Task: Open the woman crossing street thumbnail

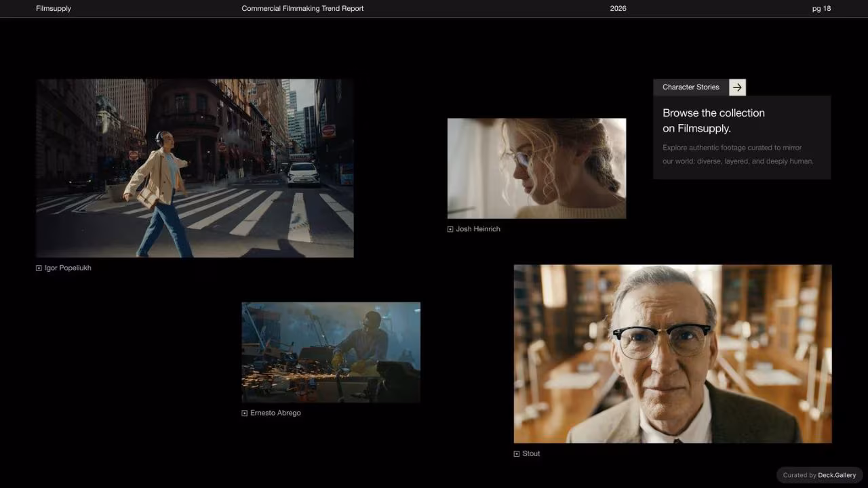Action: coord(195,168)
